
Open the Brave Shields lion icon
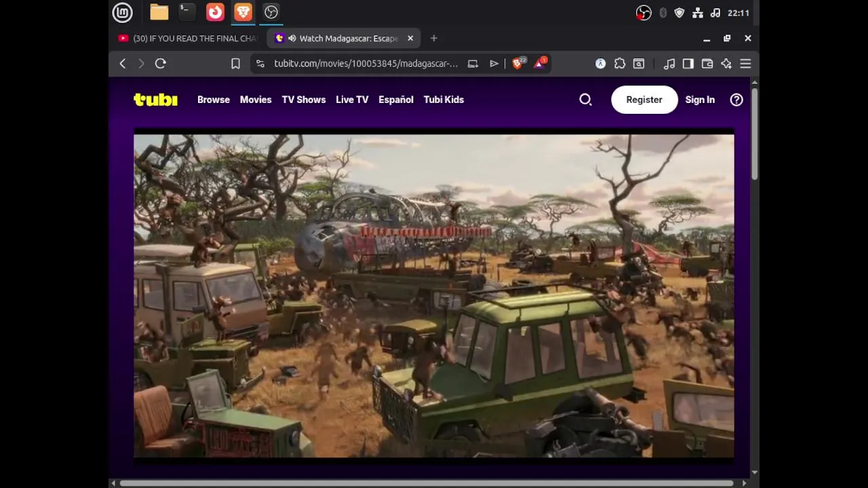coord(518,63)
